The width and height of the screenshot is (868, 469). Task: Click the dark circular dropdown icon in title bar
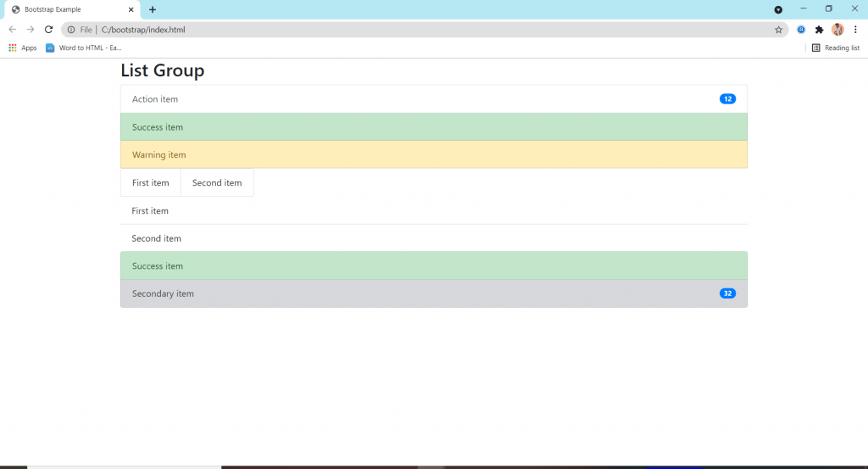click(778, 9)
